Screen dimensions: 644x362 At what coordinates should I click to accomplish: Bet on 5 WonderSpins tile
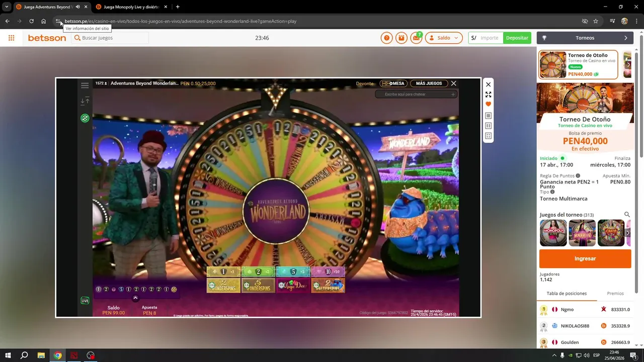pos(258,286)
